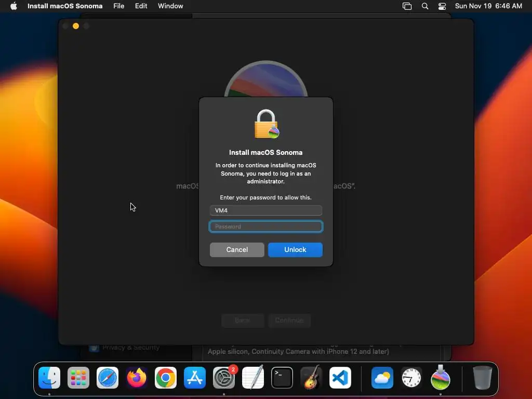Launch Firefox from the Dock
Viewport: 532px width, 399px height.
pyautogui.click(x=137, y=378)
